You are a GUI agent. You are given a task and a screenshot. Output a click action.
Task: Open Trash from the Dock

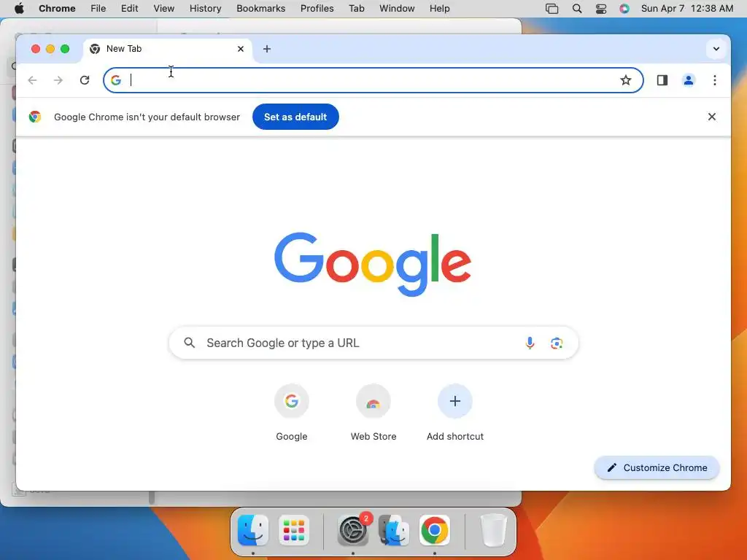494,531
